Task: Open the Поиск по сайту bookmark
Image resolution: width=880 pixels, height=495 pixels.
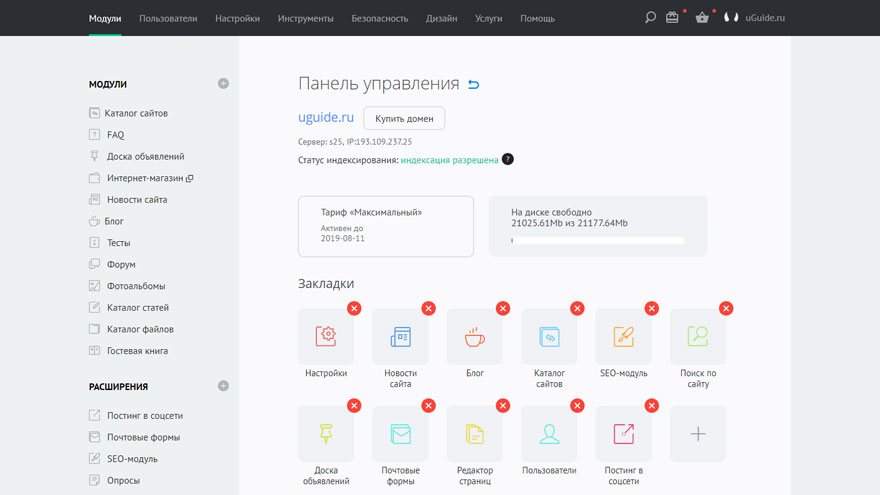Action: [698, 336]
